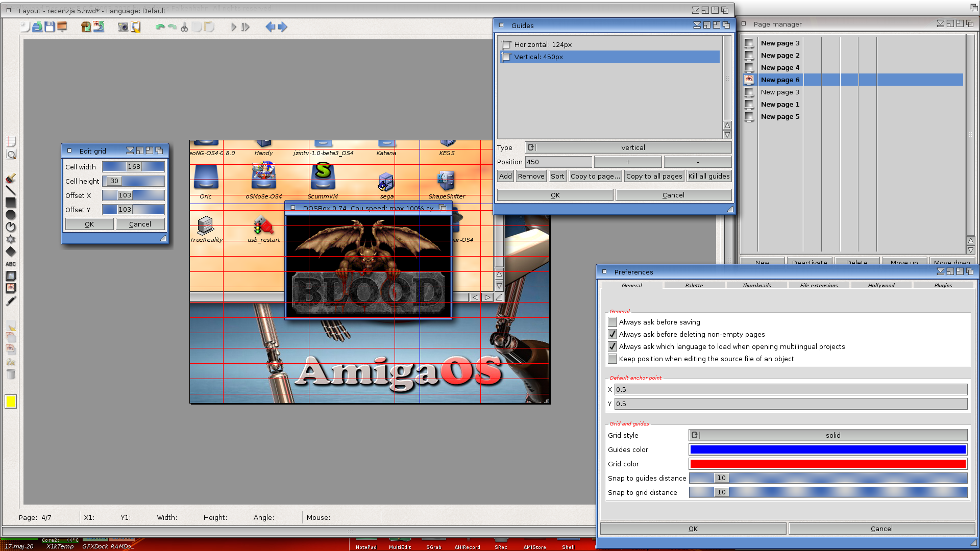This screenshot has width=980, height=551.
Task: Toggle Always ask before saving
Action: [612, 322]
